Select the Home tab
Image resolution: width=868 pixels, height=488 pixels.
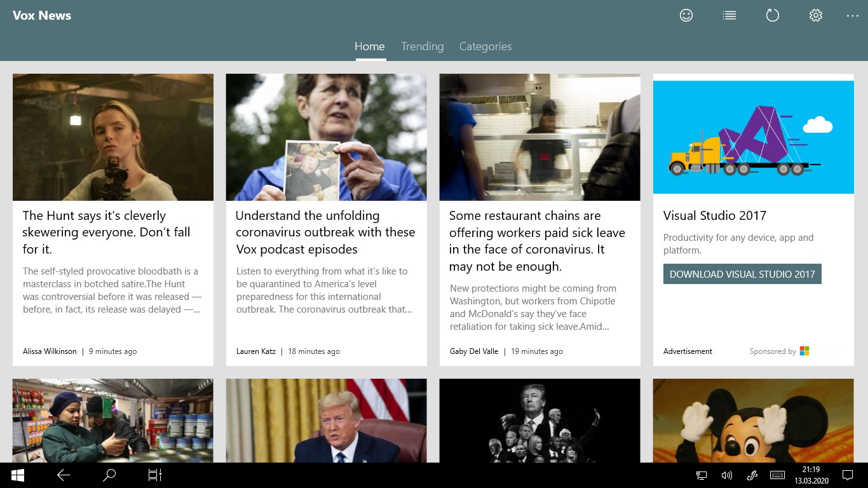pyautogui.click(x=370, y=46)
